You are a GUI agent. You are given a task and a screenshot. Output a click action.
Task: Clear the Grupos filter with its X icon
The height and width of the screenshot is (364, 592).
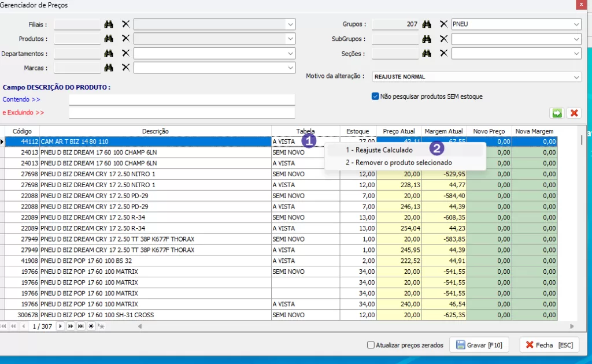pyautogui.click(x=443, y=24)
